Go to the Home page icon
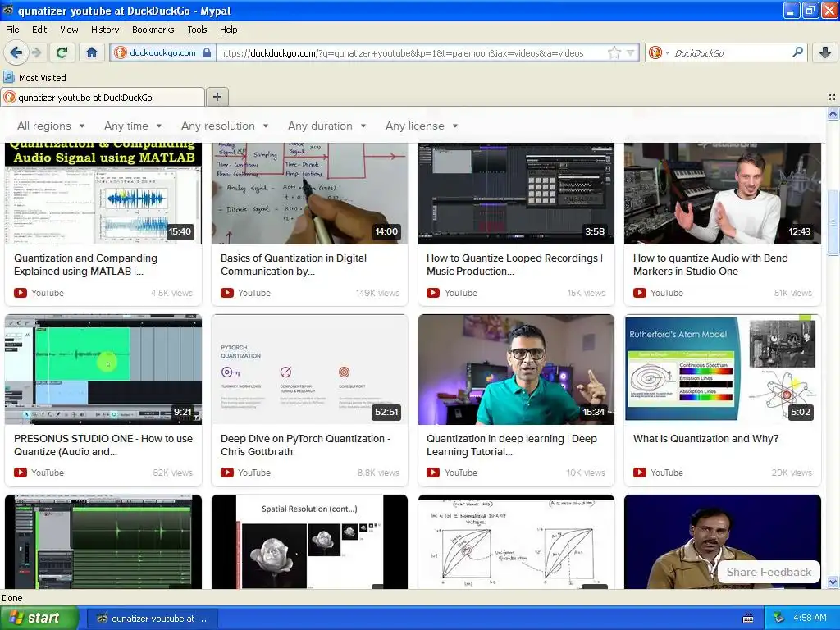 click(x=92, y=52)
